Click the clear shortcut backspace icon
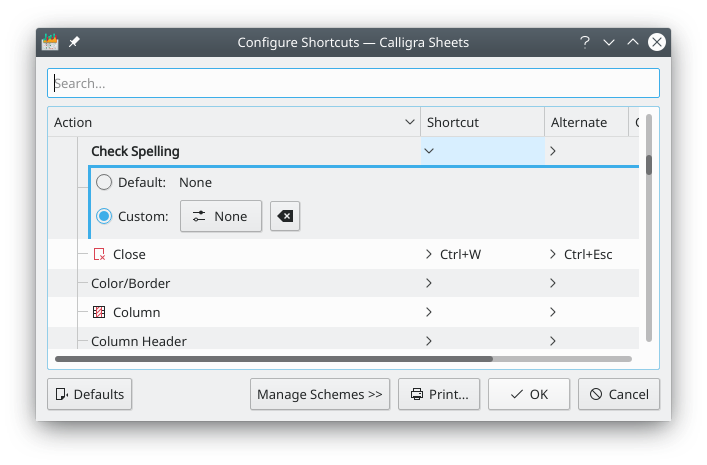Screen dimensions: 707x465 (285, 216)
